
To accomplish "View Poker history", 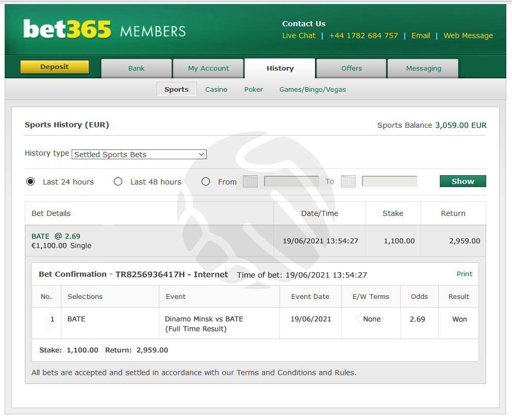I will point(253,90).
